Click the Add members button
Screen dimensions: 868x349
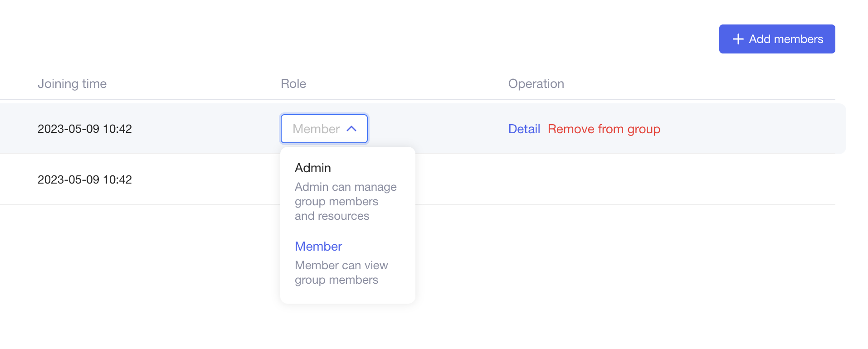pos(776,39)
